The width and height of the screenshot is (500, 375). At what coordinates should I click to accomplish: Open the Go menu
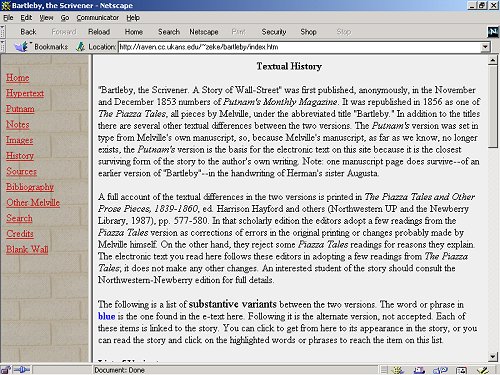click(65, 18)
